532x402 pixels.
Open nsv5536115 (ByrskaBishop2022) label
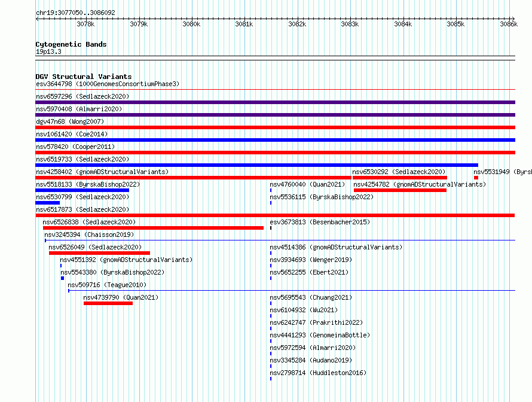(x=322, y=197)
